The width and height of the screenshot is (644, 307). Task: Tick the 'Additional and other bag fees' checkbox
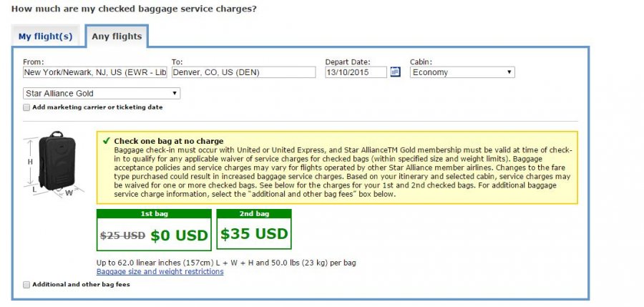[x=26, y=284]
